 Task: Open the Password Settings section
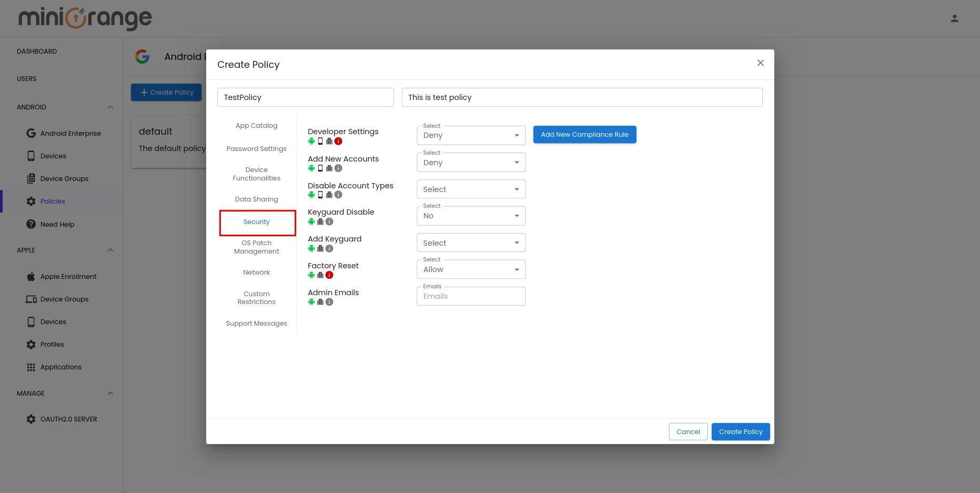pyautogui.click(x=256, y=148)
